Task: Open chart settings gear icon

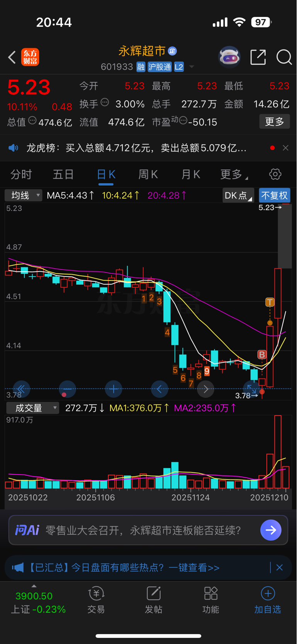Action: click(275, 174)
